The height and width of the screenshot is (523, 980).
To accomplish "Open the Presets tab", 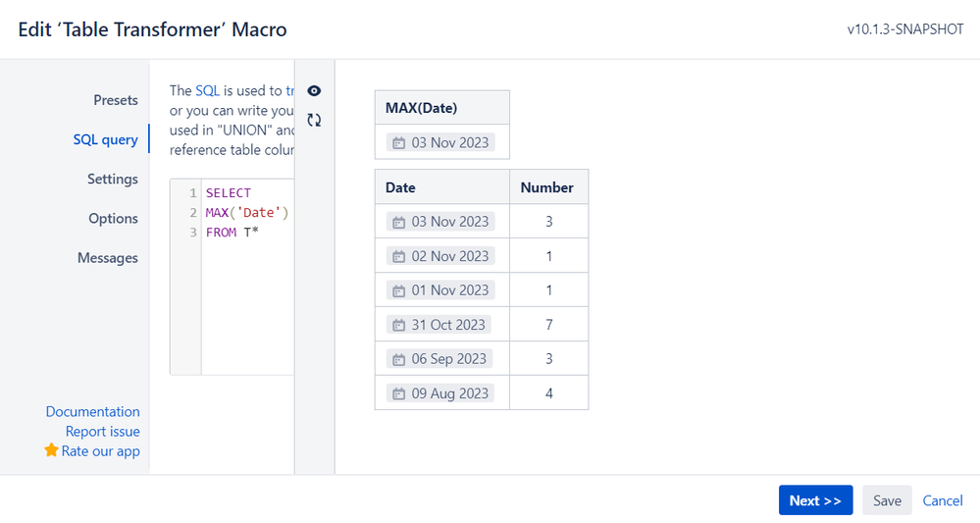I will point(116,100).
